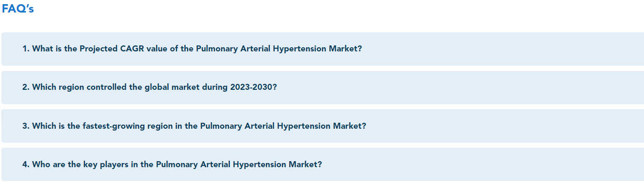Open FAQ item number 1
This screenshot has height=182, width=644.
323,49
